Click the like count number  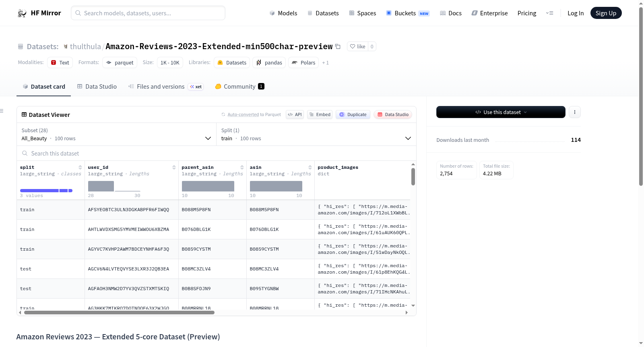[372, 46]
